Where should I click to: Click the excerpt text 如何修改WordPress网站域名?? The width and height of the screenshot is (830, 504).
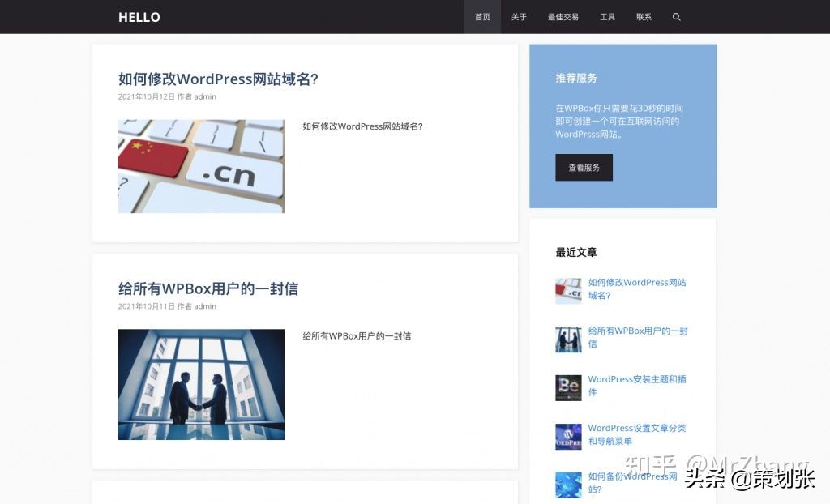click(362, 126)
